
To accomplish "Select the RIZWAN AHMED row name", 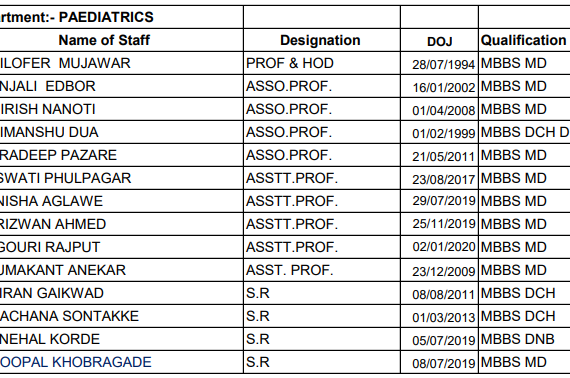I will coord(53,224).
